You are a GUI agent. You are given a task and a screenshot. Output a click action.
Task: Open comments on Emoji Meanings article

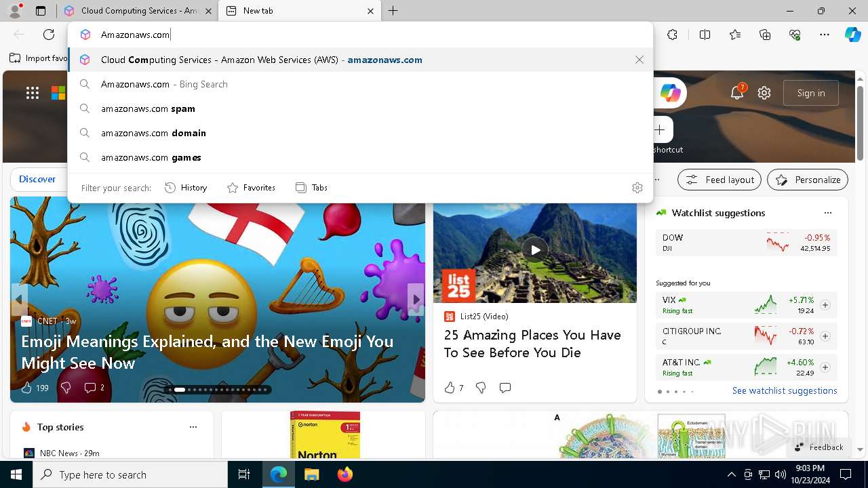[x=94, y=388]
